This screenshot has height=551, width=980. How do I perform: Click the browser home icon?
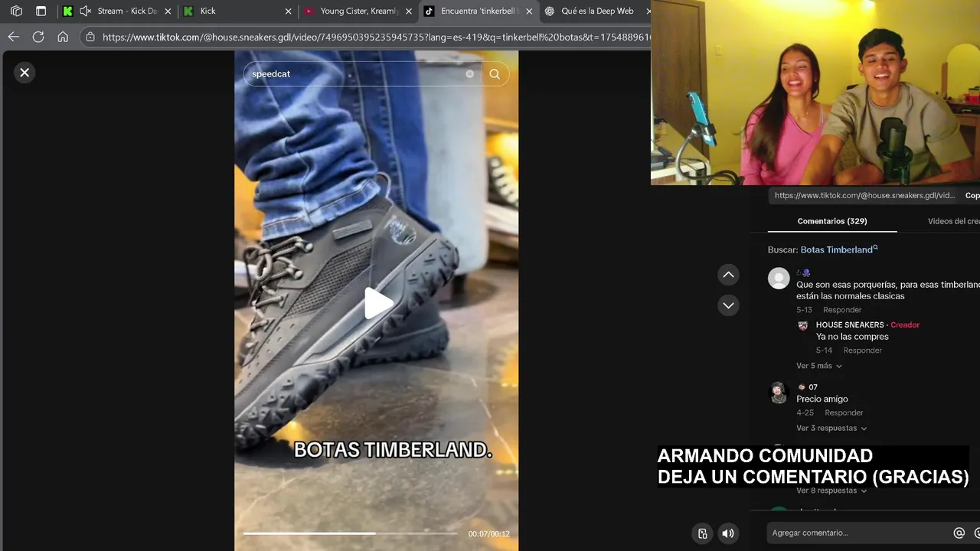[x=63, y=37]
